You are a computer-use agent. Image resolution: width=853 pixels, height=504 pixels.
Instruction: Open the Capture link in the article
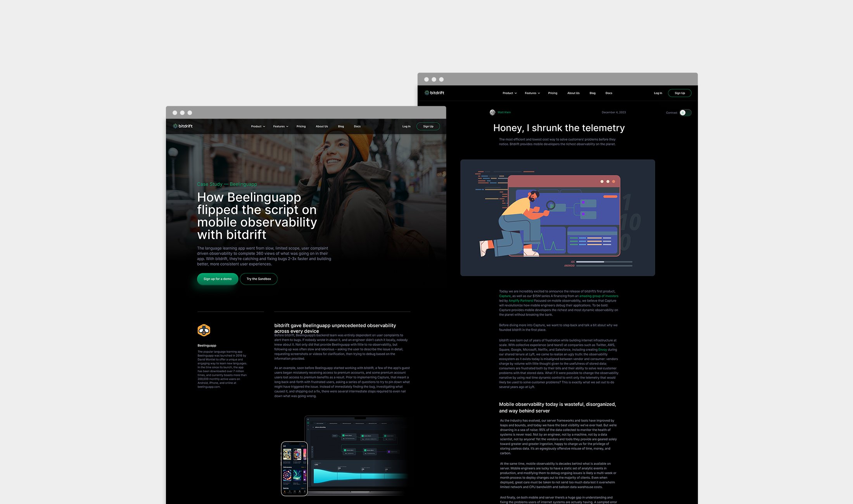coord(505,296)
